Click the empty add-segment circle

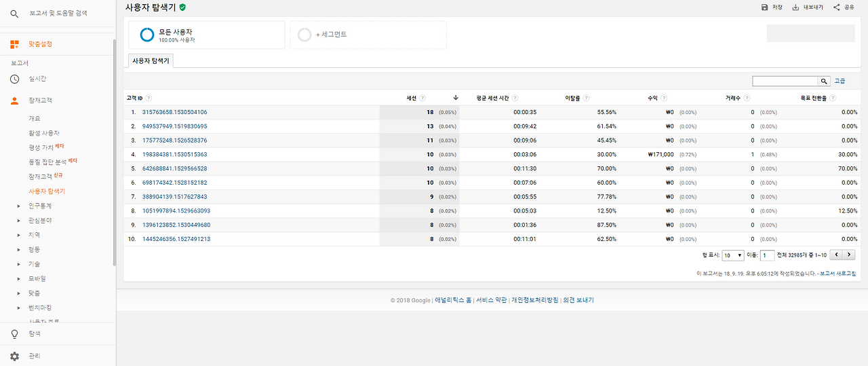click(x=304, y=35)
